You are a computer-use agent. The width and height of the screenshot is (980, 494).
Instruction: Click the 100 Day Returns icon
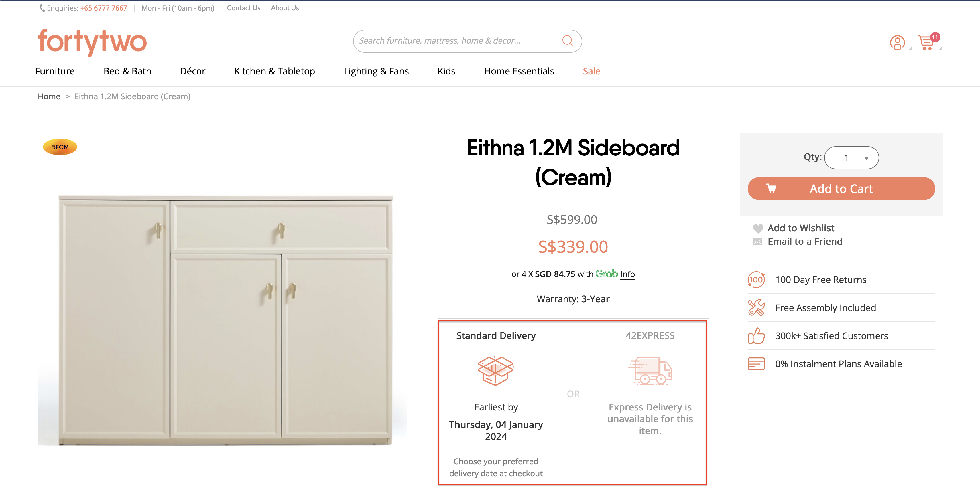point(756,280)
